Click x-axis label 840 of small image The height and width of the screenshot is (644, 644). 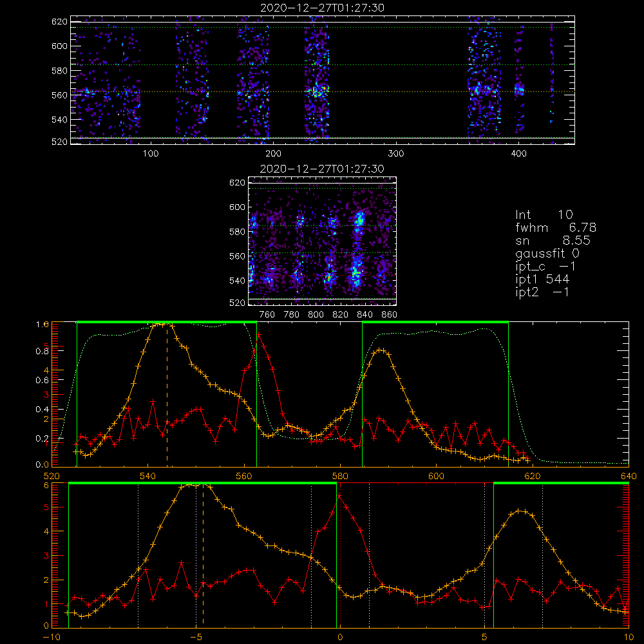pos(365,315)
